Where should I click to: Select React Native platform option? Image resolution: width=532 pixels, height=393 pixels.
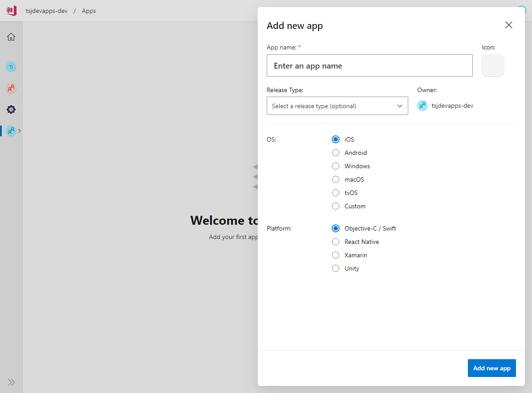[x=336, y=242]
